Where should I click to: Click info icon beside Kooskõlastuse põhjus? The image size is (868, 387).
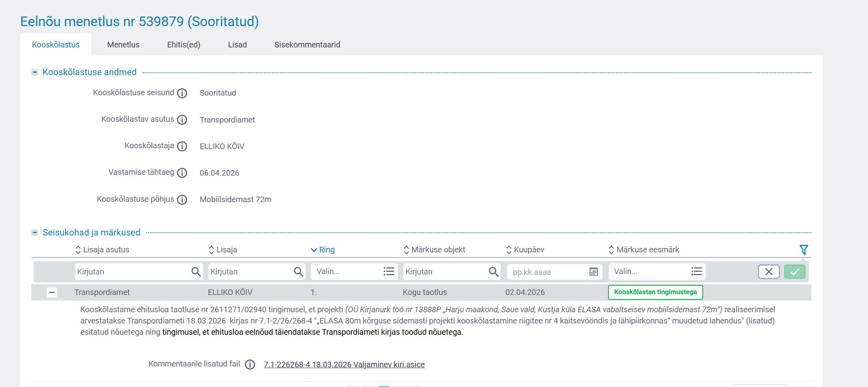[x=182, y=200]
